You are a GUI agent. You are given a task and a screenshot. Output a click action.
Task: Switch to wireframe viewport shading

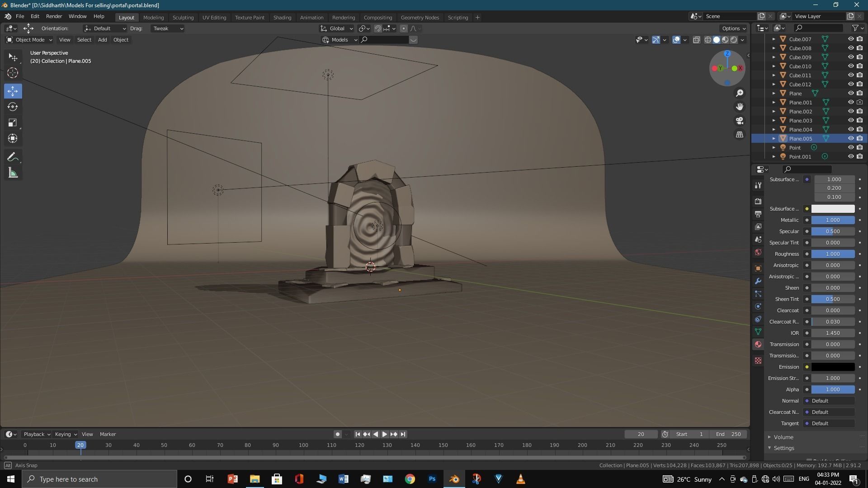coord(708,40)
